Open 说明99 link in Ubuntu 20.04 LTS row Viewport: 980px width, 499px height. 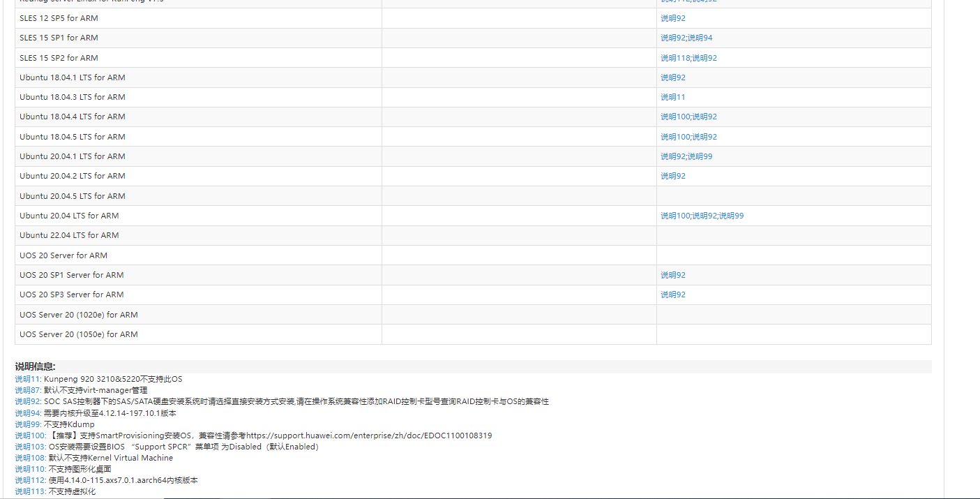click(x=732, y=216)
